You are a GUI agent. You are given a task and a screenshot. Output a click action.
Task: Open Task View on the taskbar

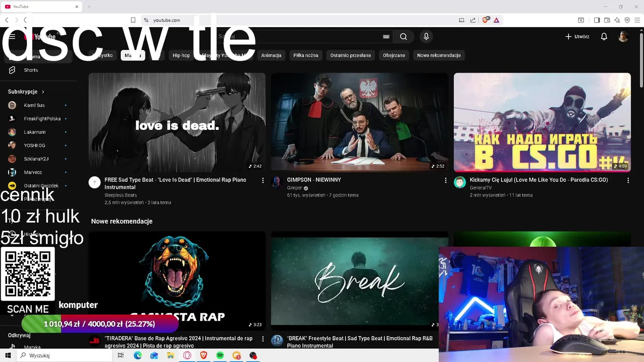121,355
